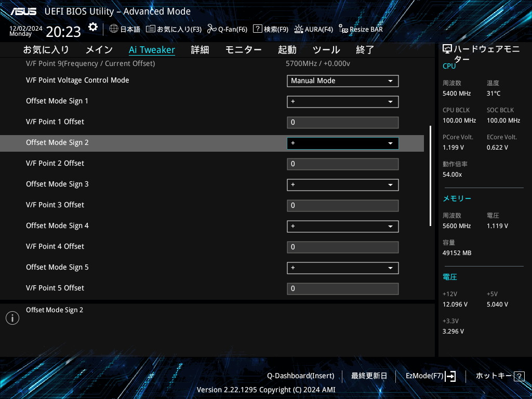
Task: Switch to モニター tab
Action: (243, 50)
